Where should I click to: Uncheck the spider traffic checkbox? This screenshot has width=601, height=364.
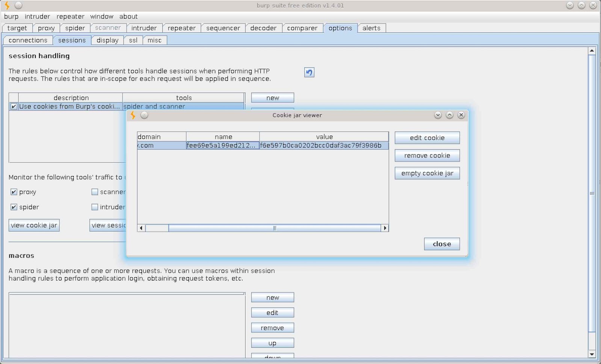click(14, 207)
